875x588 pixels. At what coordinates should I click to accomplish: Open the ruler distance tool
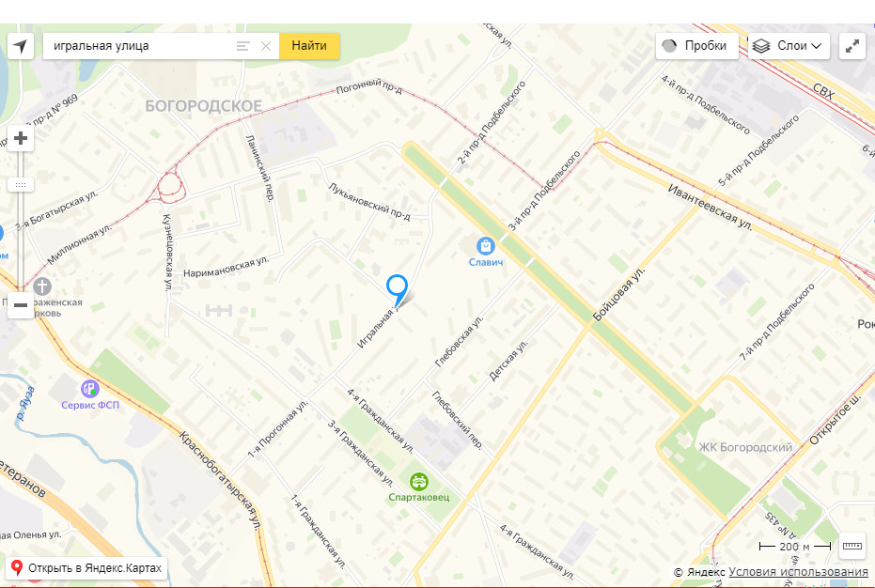(852, 546)
